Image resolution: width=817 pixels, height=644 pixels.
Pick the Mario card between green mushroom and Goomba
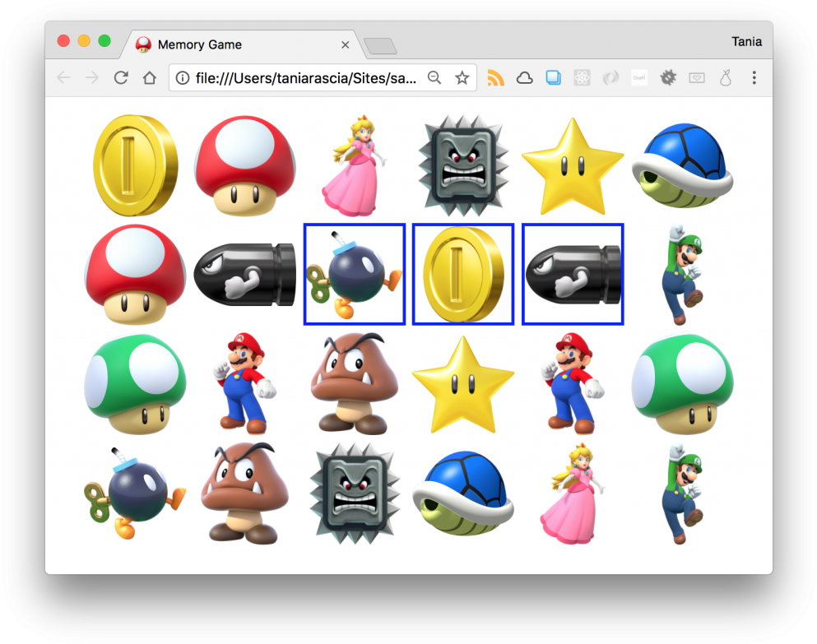point(245,384)
